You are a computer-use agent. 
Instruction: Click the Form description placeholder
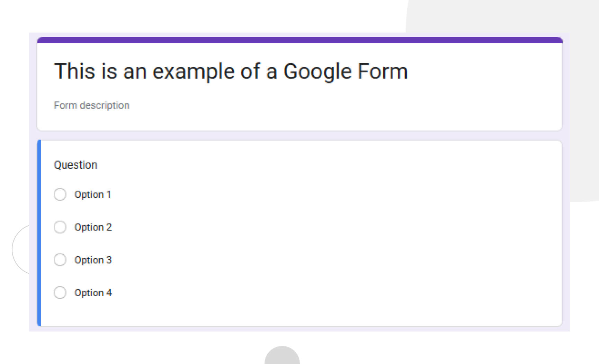[91, 105]
